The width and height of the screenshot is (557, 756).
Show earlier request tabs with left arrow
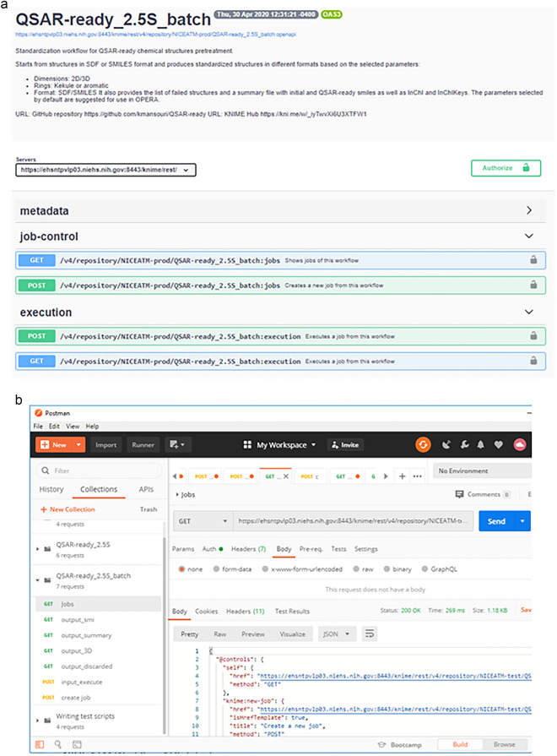coord(175,476)
